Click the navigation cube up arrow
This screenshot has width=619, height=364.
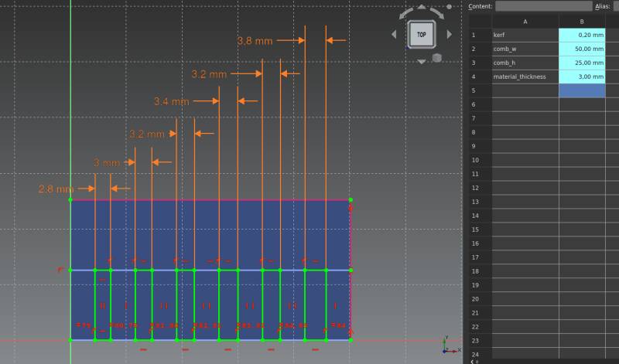421,7
